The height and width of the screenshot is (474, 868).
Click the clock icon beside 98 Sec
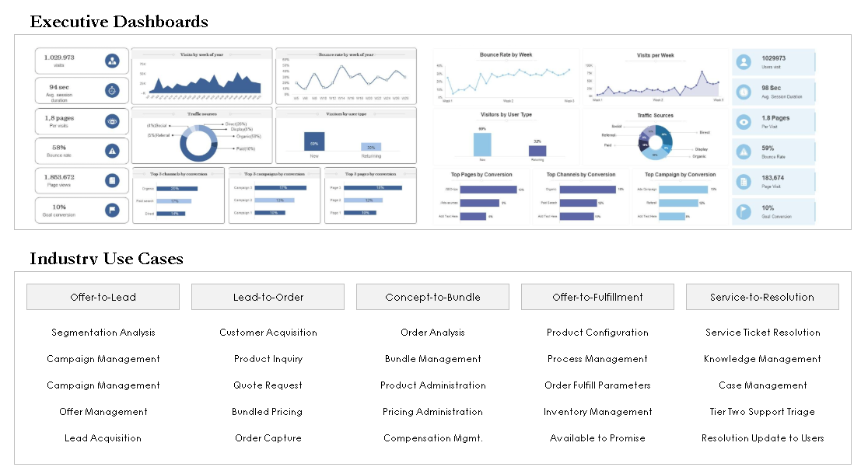point(744,92)
